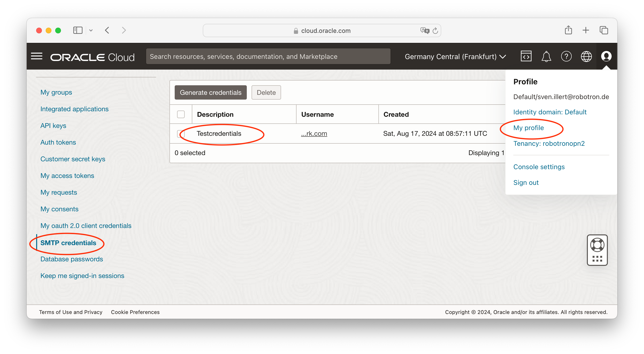
Task: Open Console settings in the Profile menu
Action: 539,167
